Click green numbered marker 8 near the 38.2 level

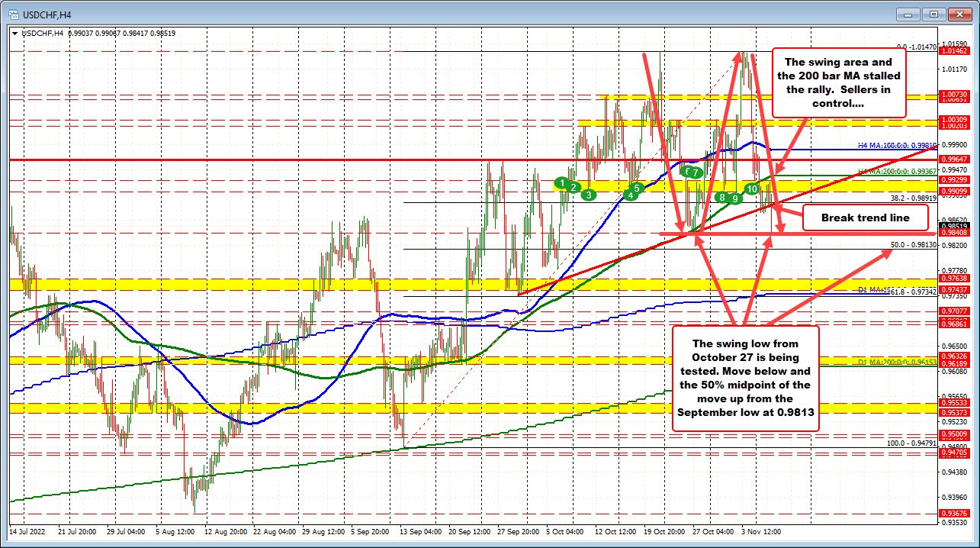[x=721, y=197]
